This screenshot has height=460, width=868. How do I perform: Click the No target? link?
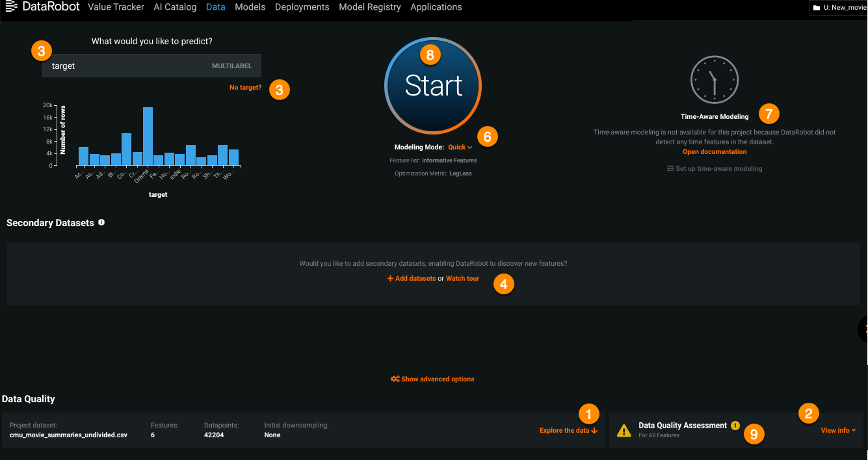245,87
